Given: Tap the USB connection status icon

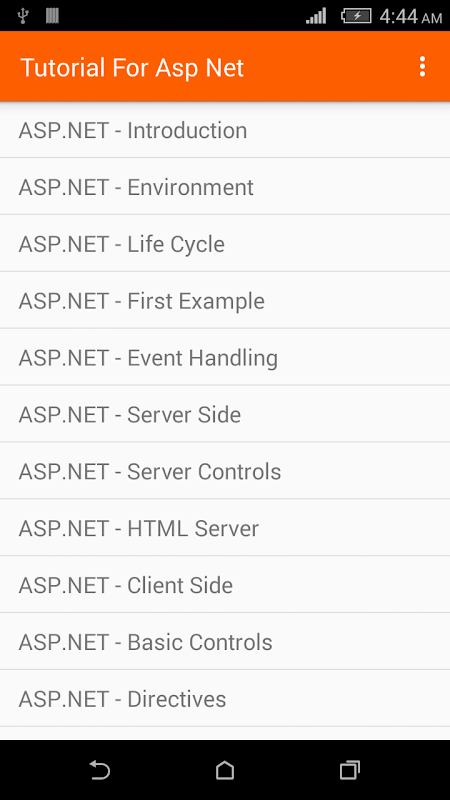Looking at the screenshot, I should [x=22, y=16].
